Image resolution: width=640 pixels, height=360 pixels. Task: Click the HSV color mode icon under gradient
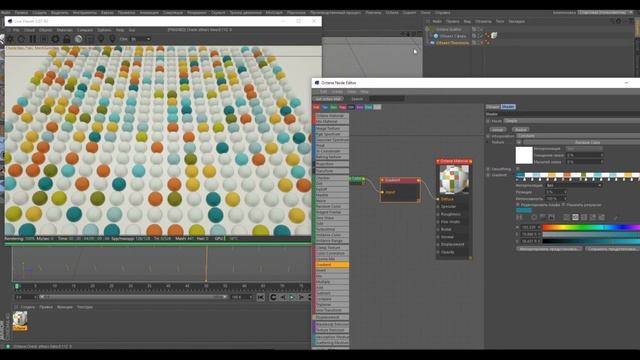(x=575, y=217)
